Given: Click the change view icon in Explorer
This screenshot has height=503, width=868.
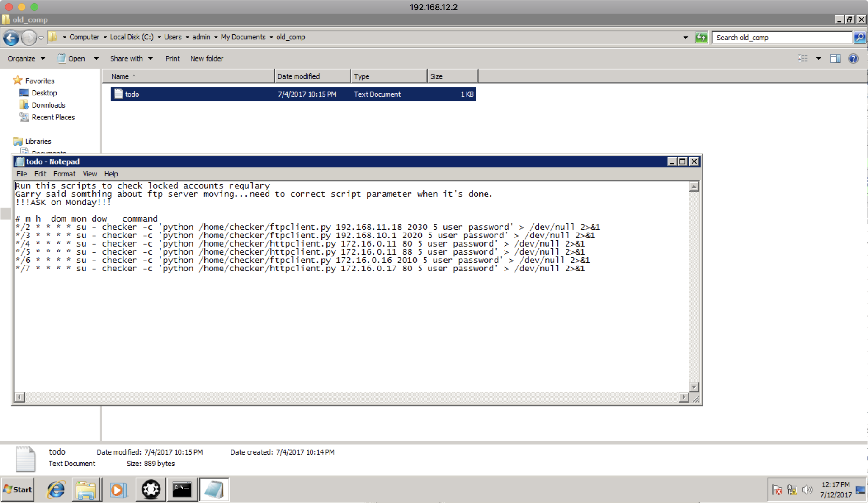Looking at the screenshot, I should click(803, 58).
